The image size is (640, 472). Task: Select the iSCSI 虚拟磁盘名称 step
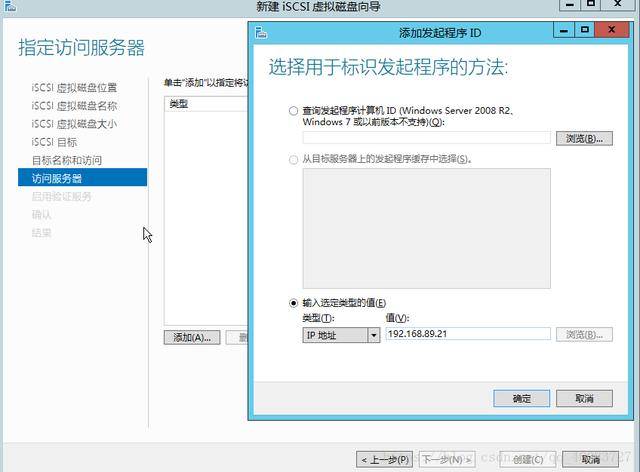(x=74, y=106)
